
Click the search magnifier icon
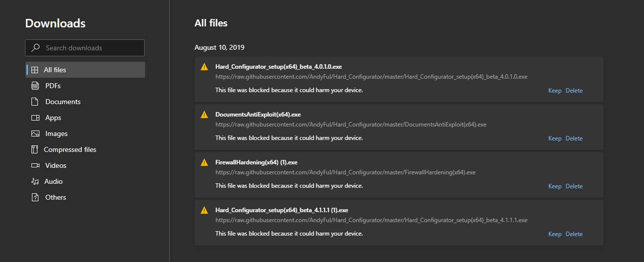click(35, 48)
